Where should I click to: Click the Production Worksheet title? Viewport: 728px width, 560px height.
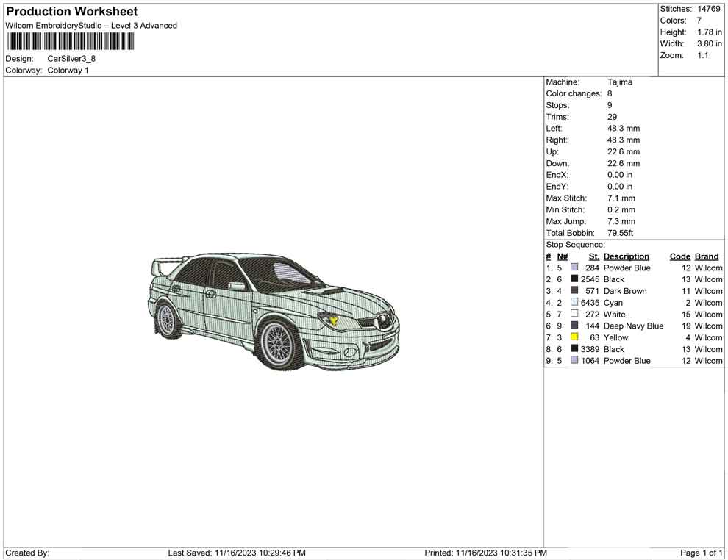coord(71,12)
